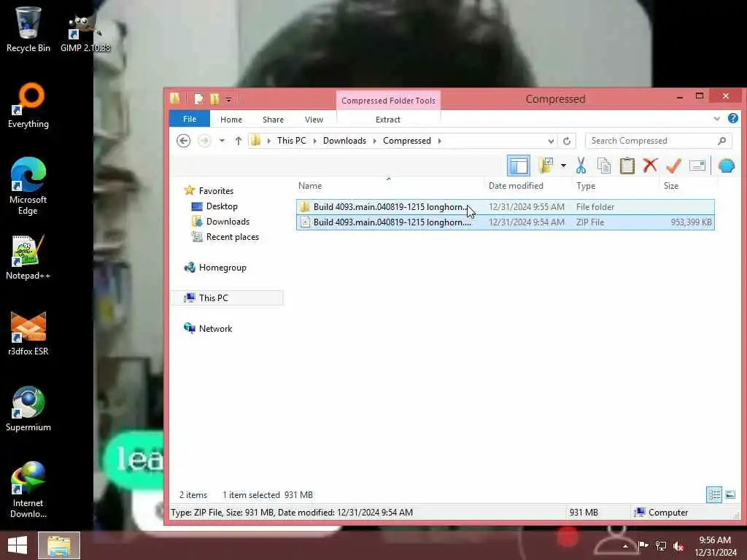Switch to the Share ribbon tab

273,120
